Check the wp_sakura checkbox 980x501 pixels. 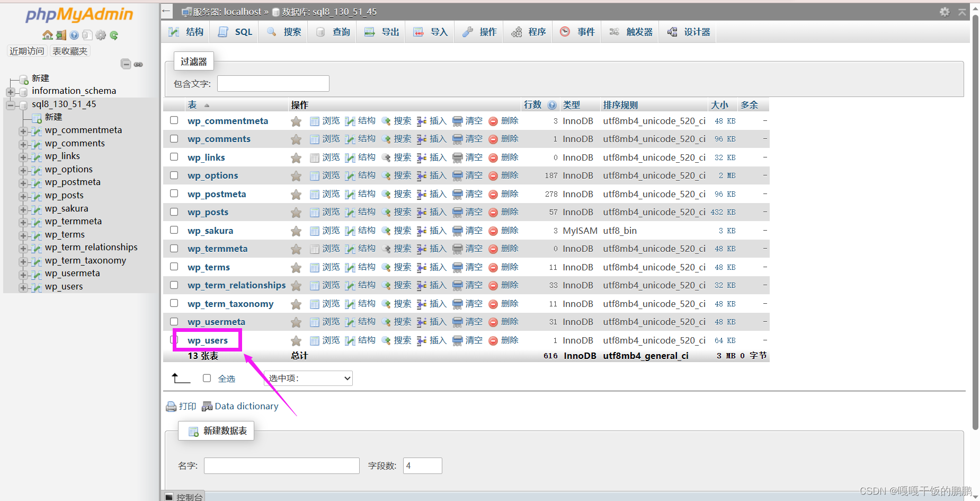tap(174, 230)
